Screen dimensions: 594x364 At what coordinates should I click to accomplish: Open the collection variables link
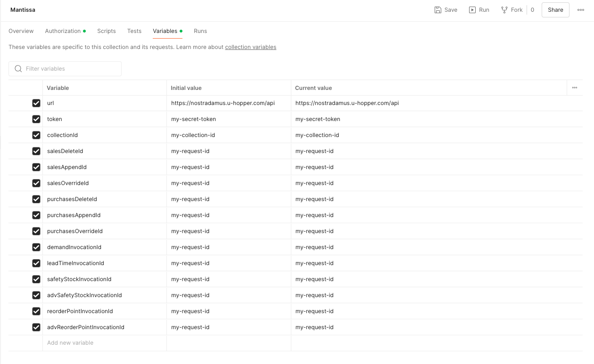click(x=250, y=47)
